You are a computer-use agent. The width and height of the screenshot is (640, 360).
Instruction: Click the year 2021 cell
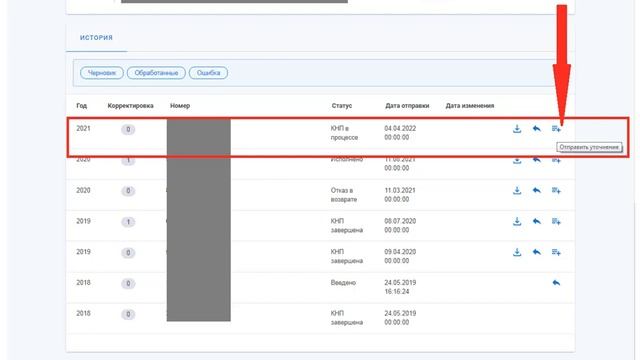[x=83, y=129]
